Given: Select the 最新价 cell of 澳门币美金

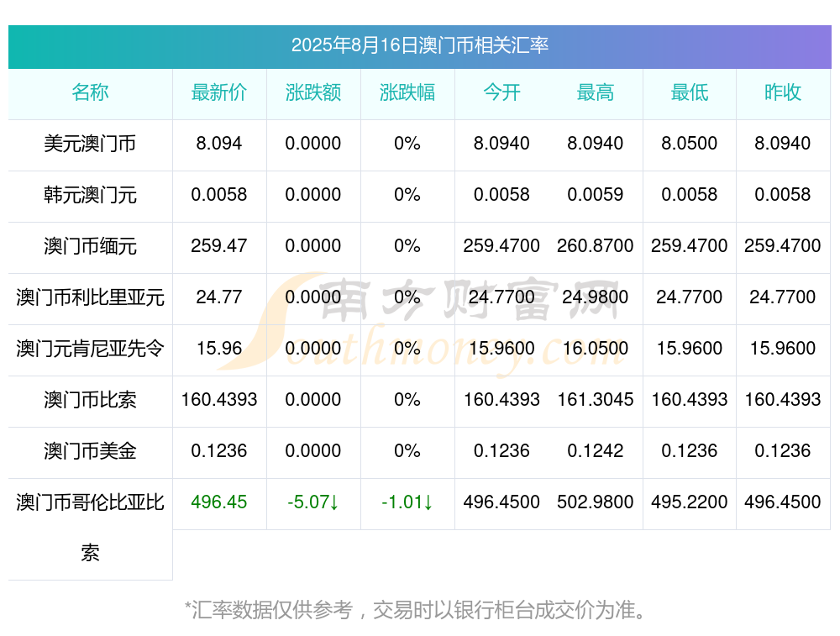Looking at the screenshot, I should click(x=219, y=450).
